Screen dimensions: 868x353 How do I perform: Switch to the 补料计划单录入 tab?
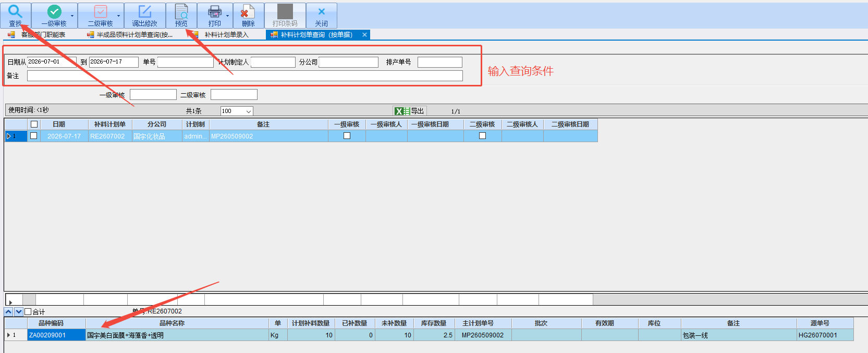pyautogui.click(x=226, y=35)
